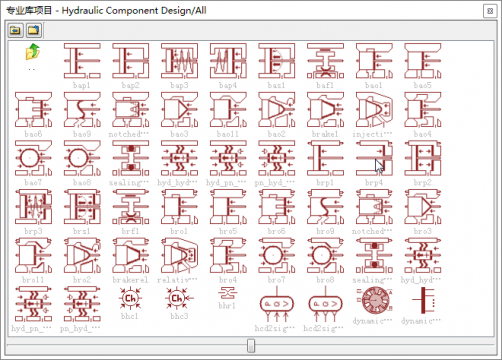This screenshot has height=360, width=502.
Task: Choose the brp1 piston component icon
Action: (x=325, y=158)
